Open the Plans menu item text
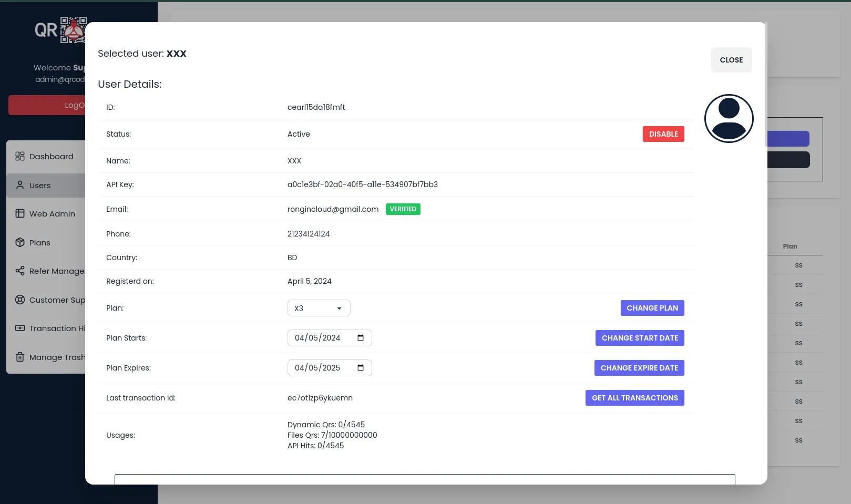This screenshot has width=851, height=504. pos(40,242)
